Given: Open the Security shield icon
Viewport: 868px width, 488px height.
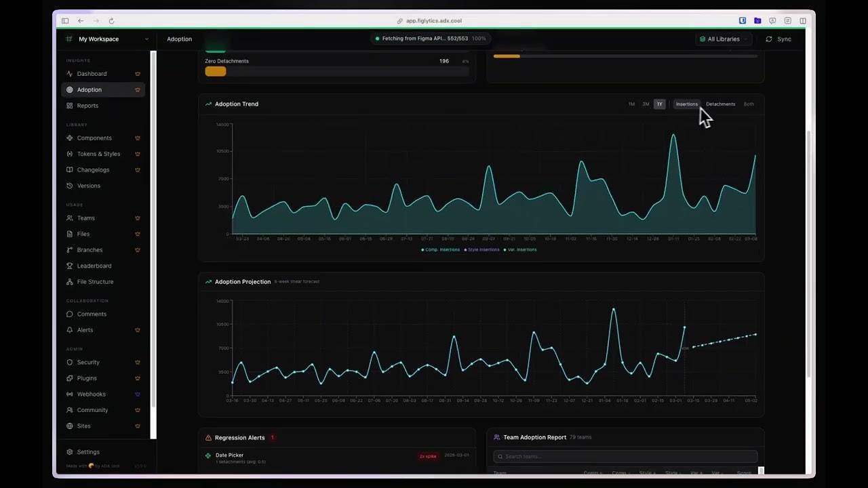Looking at the screenshot, I should (70, 363).
